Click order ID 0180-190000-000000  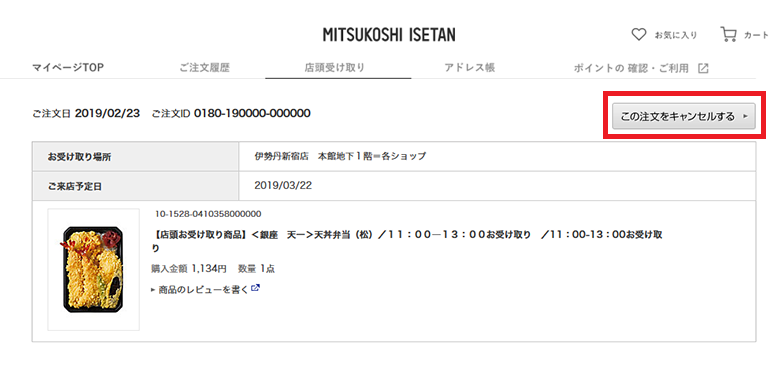pyautogui.click(x=252, y=114)
